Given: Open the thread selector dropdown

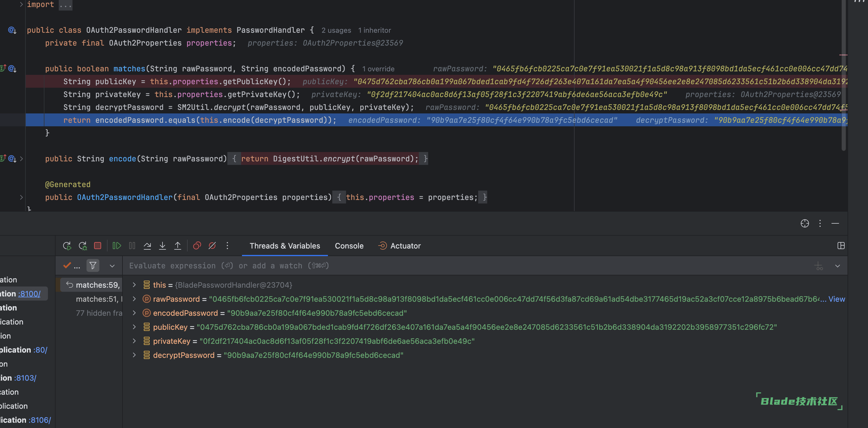Looking at the screenshot, I should tap(112, 266).
